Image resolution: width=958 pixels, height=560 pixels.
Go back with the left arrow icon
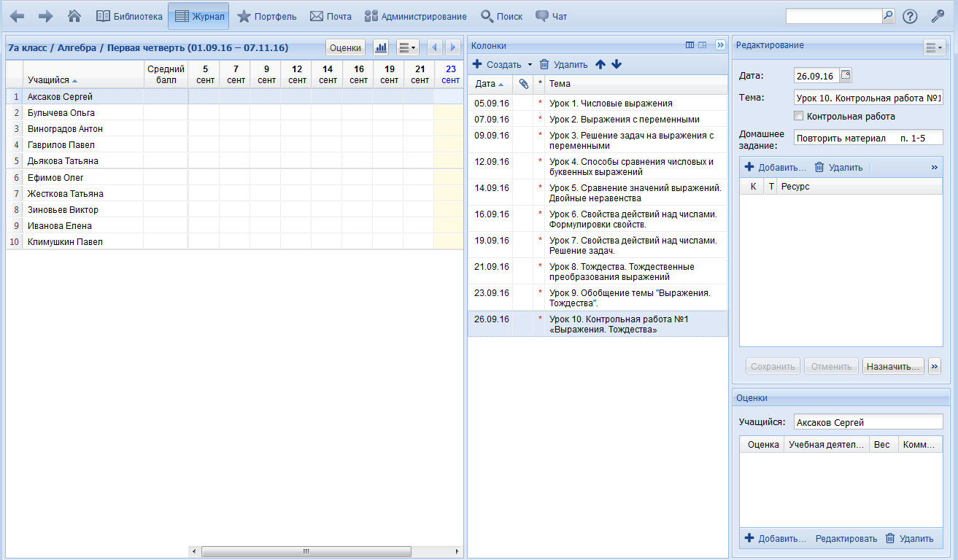17,16
